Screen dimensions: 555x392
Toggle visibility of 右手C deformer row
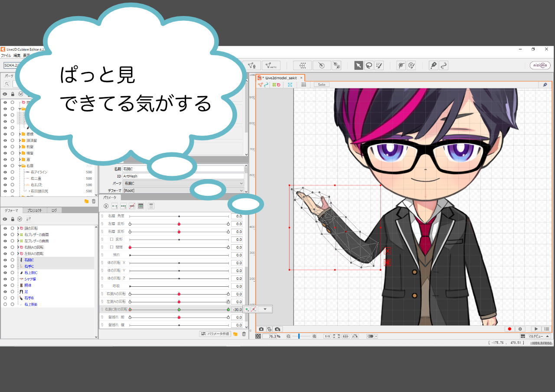click(x=5, y=266)
